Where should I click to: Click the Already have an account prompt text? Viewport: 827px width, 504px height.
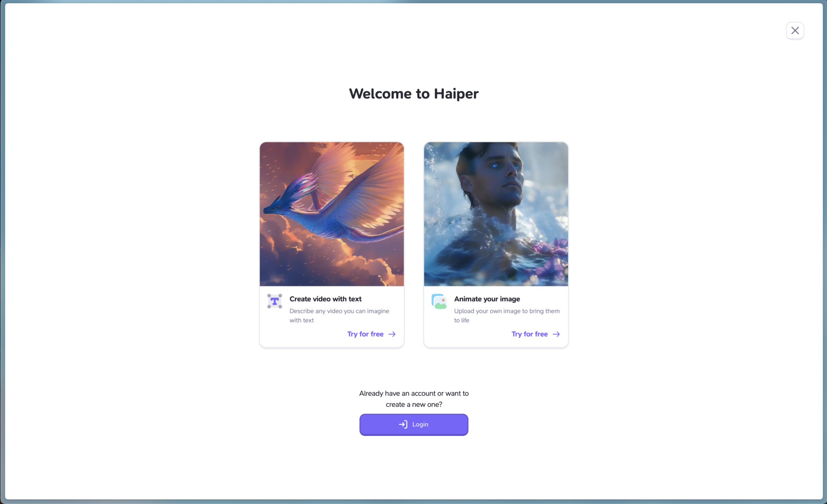tap(413, 399)
